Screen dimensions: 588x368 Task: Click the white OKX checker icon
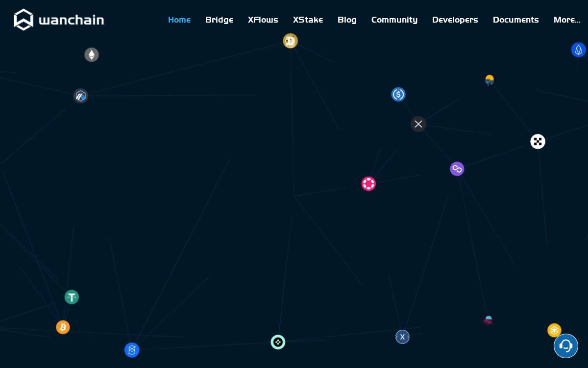pos(538,142)
